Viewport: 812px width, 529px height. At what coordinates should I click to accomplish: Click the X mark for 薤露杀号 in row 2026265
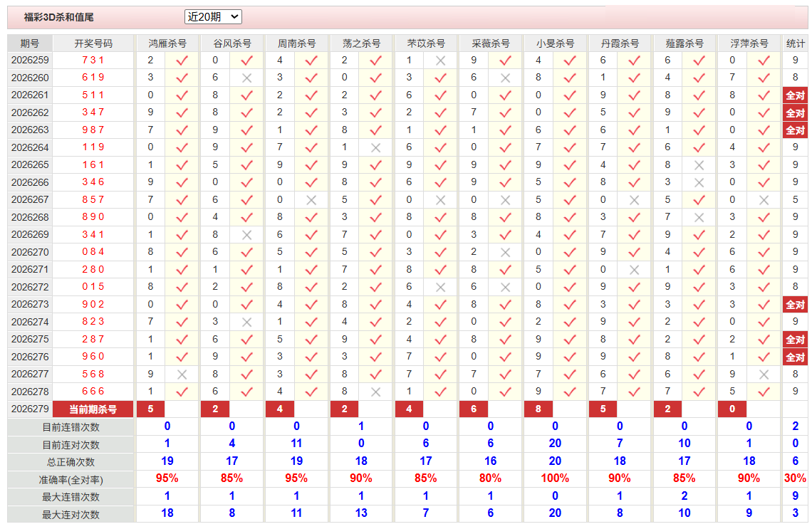pos(699,165)
